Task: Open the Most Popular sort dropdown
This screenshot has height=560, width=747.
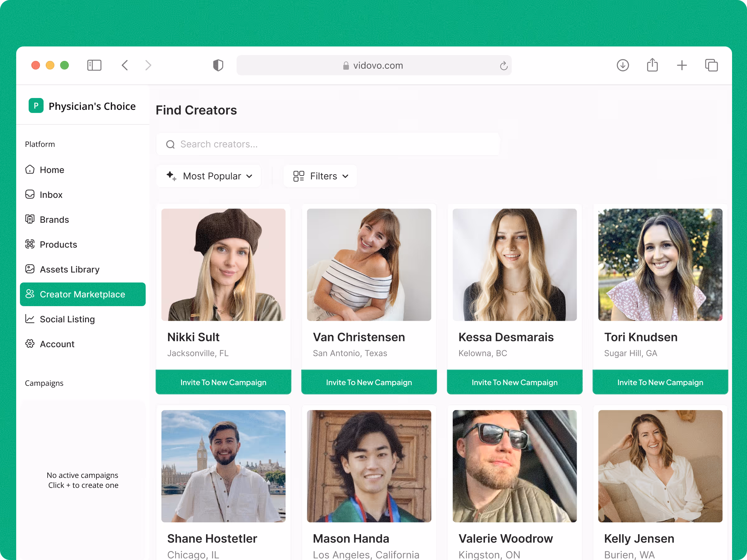Action: [209, 176]
